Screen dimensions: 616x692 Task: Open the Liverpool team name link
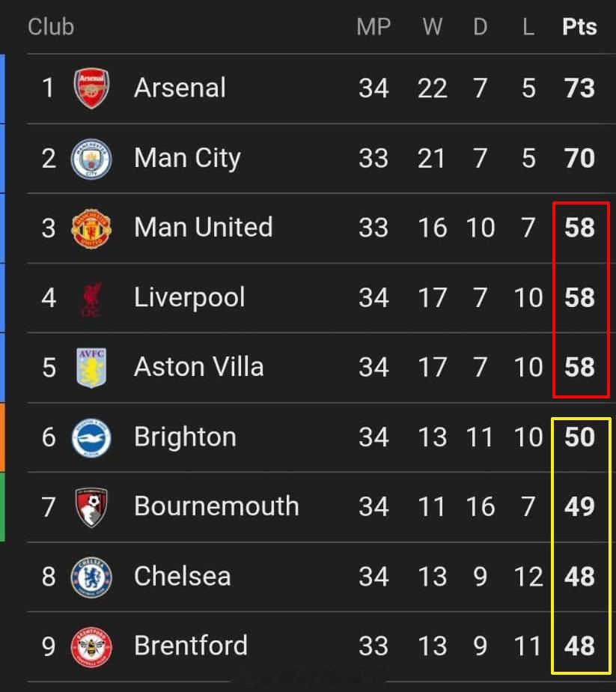(189, 298)
